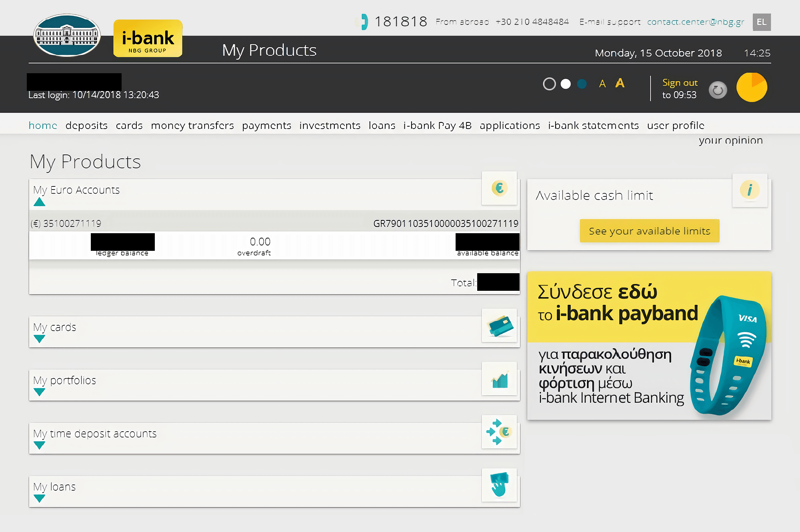Open the applications menu

510,126
